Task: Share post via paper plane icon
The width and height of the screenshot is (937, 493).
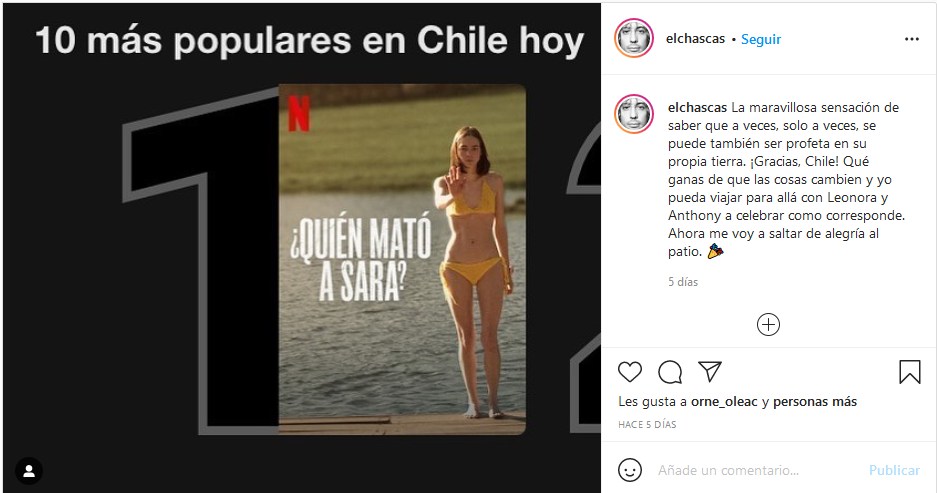Action: pyautogui.click(x=710, y=372)
